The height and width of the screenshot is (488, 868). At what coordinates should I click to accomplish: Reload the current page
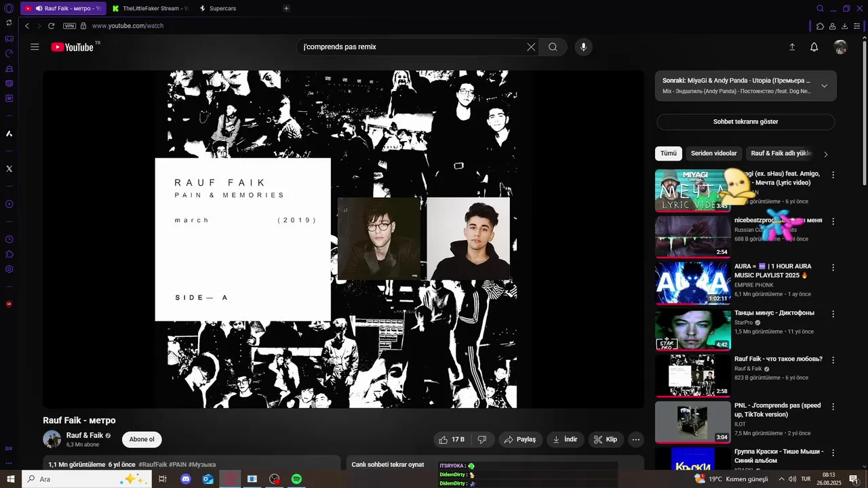tap(51, 26)
